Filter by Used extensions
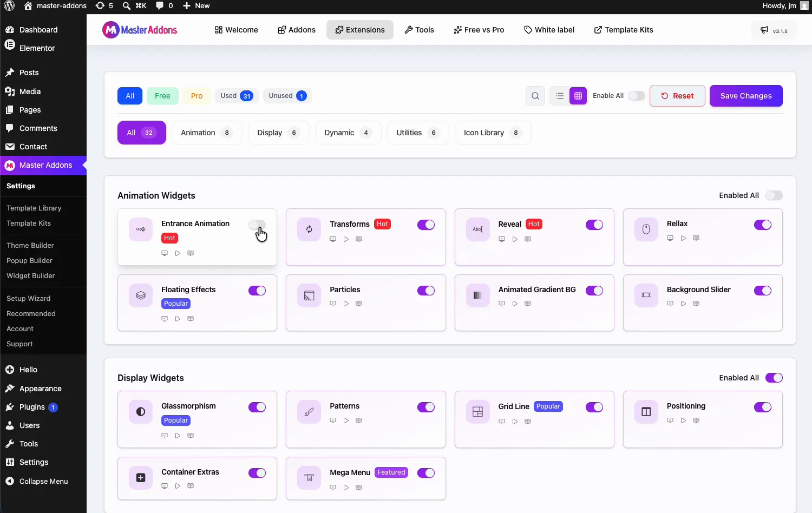The image size is (812, 513). pyautogui.click(x=237, y=96)
